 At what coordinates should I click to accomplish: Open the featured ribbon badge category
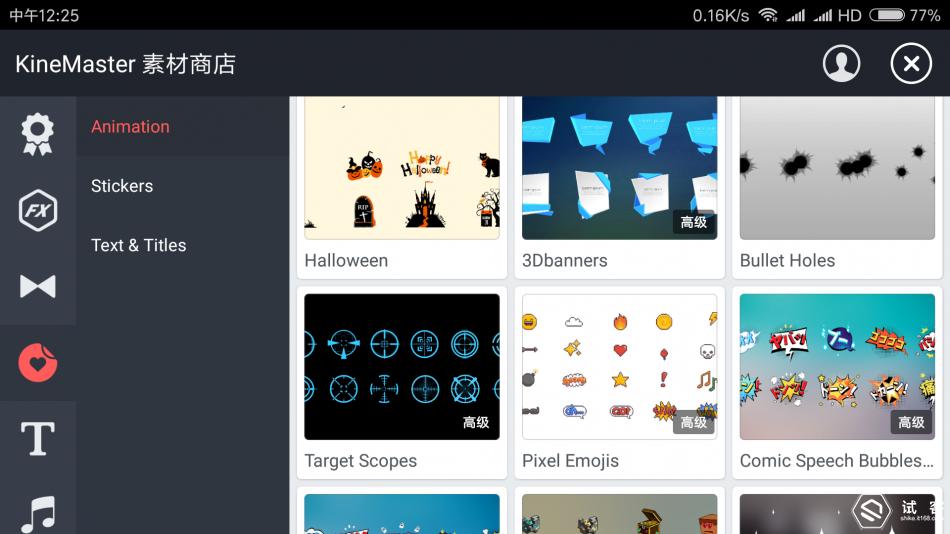[x=38, y=134]
